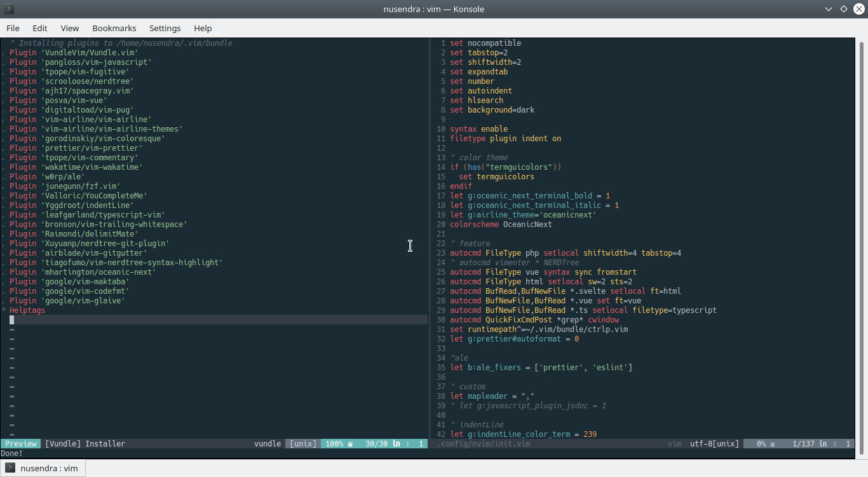868x477 pixels.
Task: Click the Plugin 'pangloss/vim-javascript' line
Action: click(x=81, y=62)
